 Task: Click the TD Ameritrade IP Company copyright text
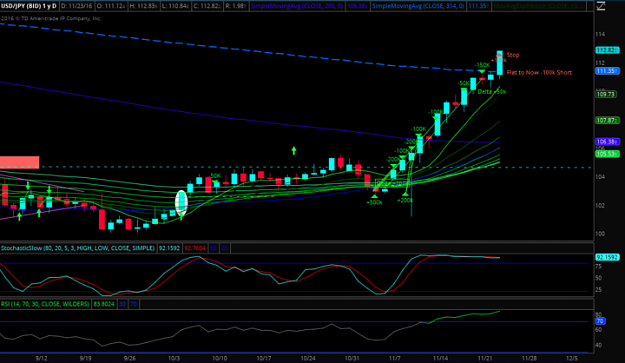point(51,18)
